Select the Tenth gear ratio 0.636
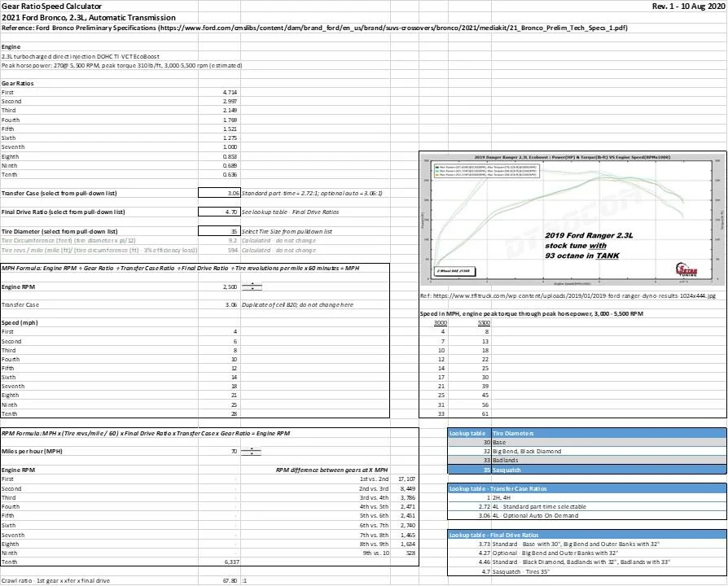 [219, 174]
